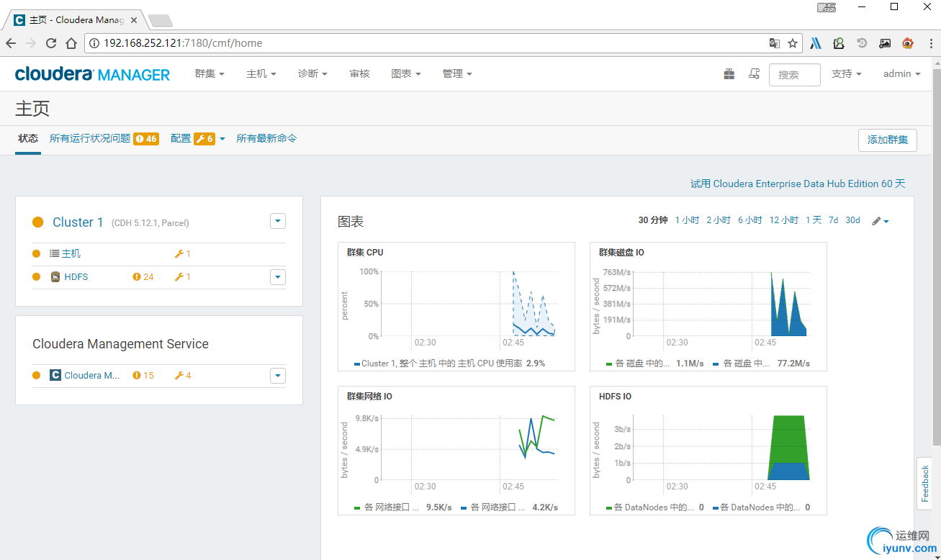941x560 pixels.
Task: Open the Cloudera M... service link
Action: point(92,376)
